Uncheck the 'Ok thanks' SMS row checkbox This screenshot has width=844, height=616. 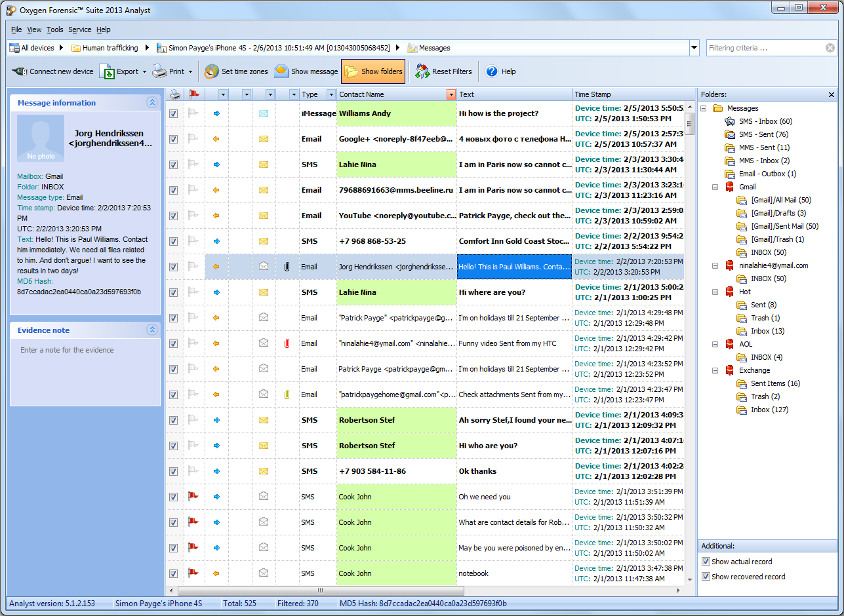[174, 471]
